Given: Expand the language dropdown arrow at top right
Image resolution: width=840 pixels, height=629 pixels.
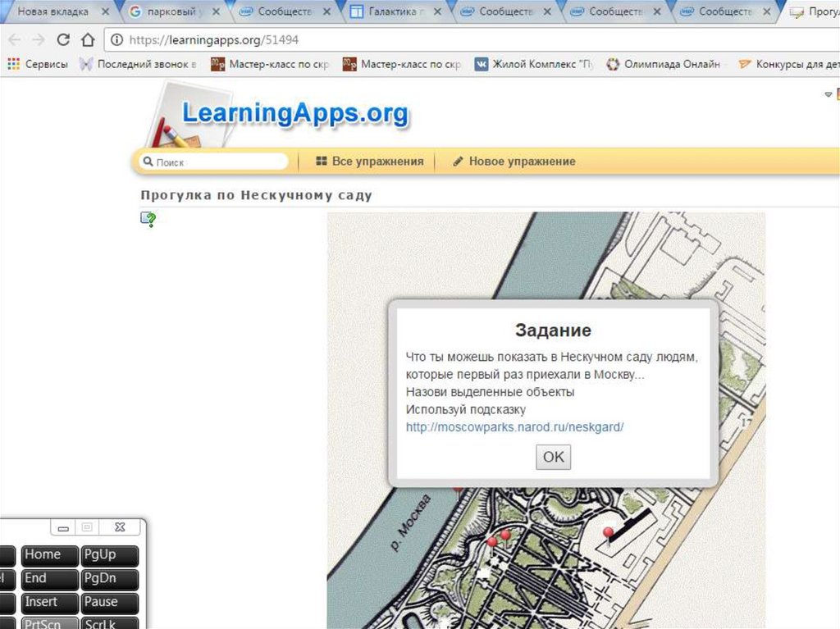Looking at the screenshot, I should (828, 95).
